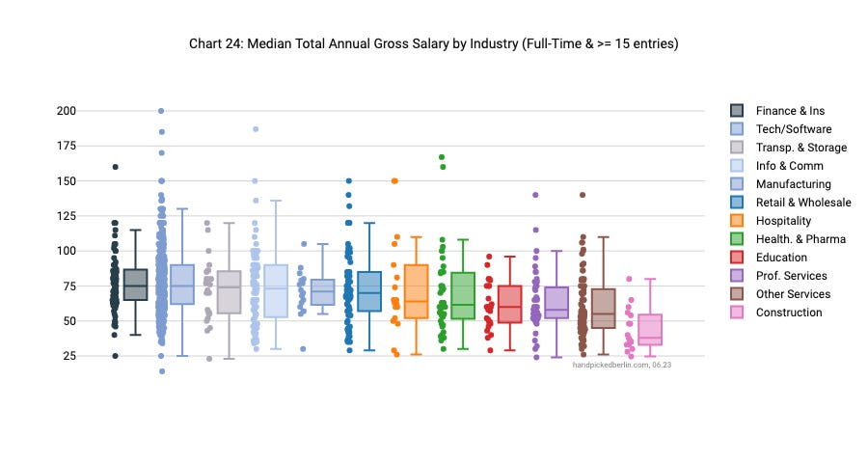The image size is (868, 463).
Task: Select the 'Info & Comm' legend label
Action: pos(789,166)
